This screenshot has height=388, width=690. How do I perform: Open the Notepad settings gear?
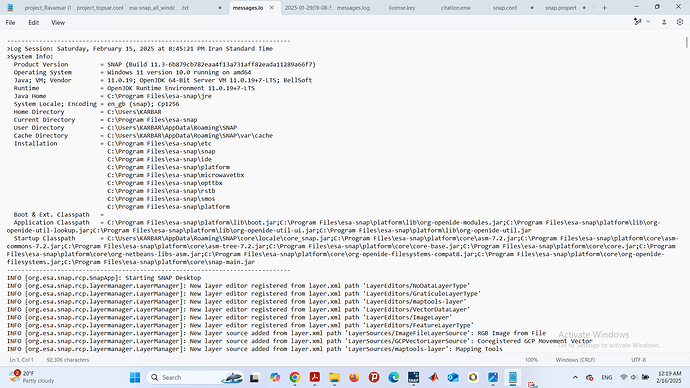click(x=679, y=22)
